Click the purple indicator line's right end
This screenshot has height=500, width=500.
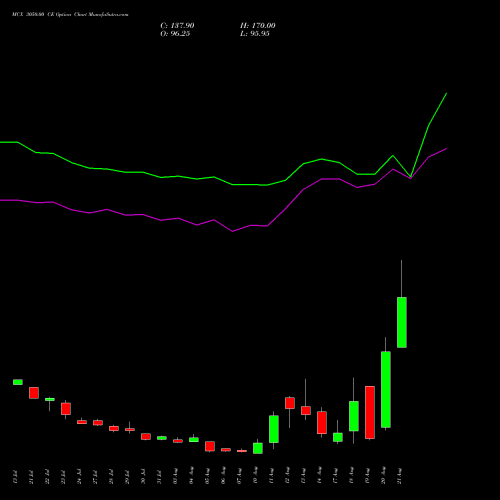tap(446, 149)
